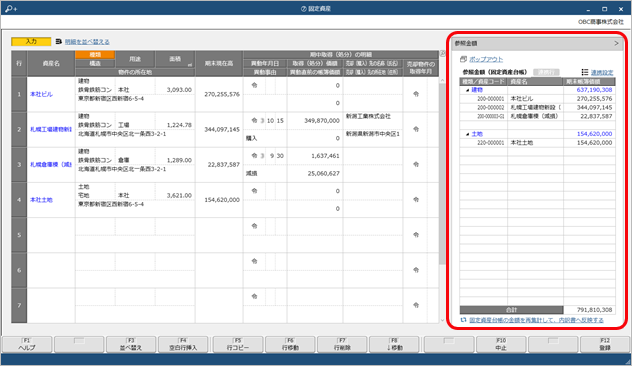Click the main table vertical scrollbar

pyautogui.click(x=442, y=173)
